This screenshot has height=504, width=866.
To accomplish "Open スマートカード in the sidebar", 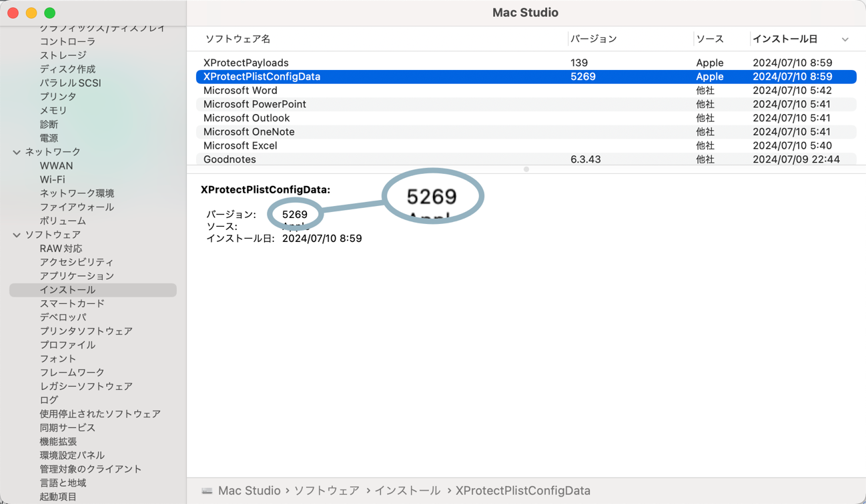I will coord(72,304).
